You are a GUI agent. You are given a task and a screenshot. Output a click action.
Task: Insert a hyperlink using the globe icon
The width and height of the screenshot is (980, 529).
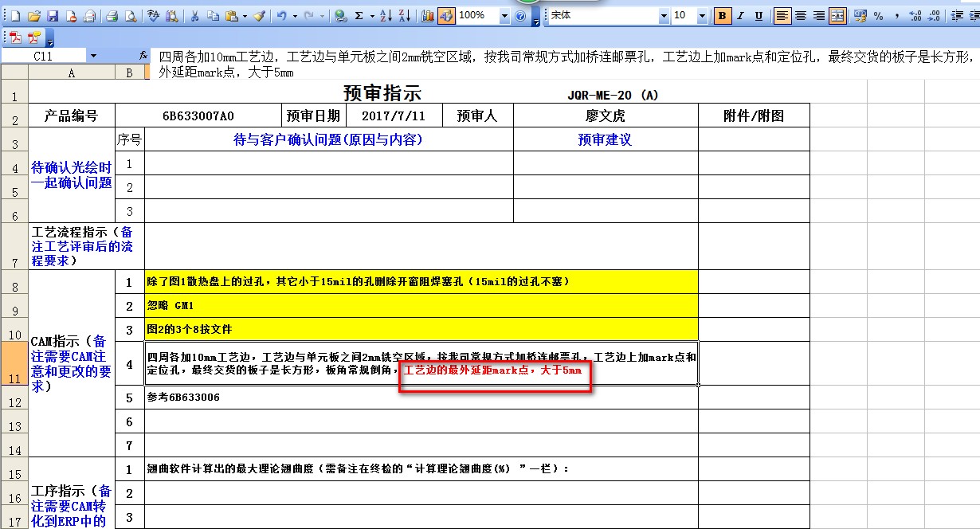340,16
